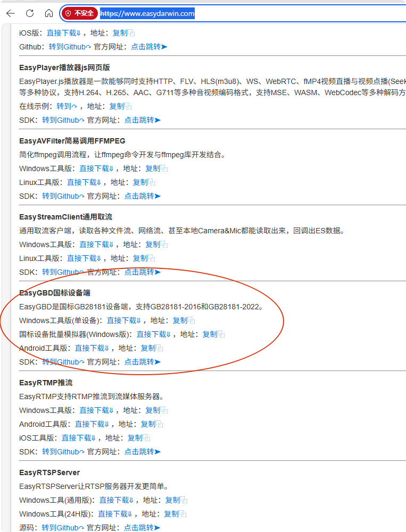The height and width of the screenshot is (532, 406).
Task: Open EasyAVFilter SDK 转到Github link
Action: tap(63, 196)
